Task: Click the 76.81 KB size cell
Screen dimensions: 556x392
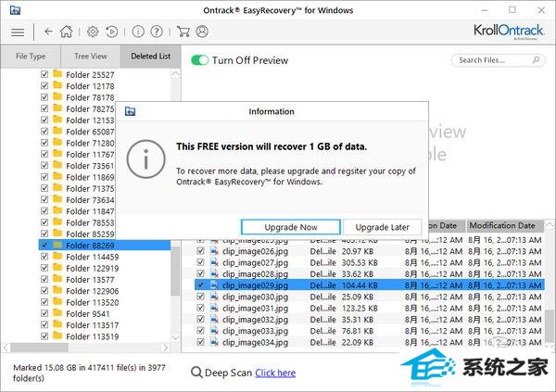Action: coord(358,331)
